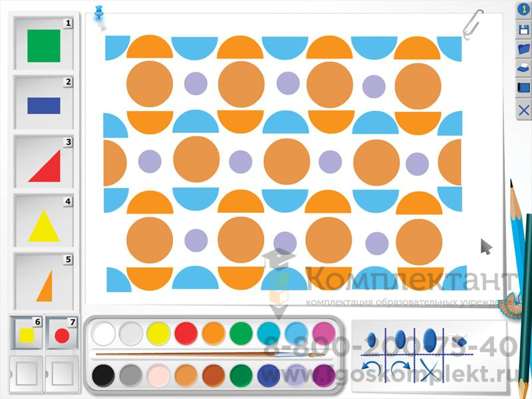532x399 pixels.
Task: Choose the small red circle shape 7
Action: pos(62,336)
